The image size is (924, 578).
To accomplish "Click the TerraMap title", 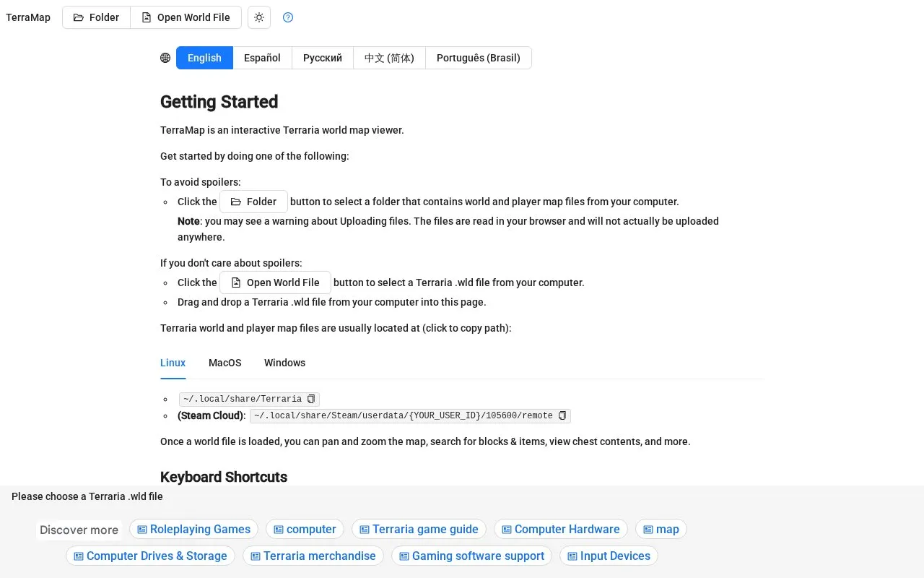I will click(28, 17).
